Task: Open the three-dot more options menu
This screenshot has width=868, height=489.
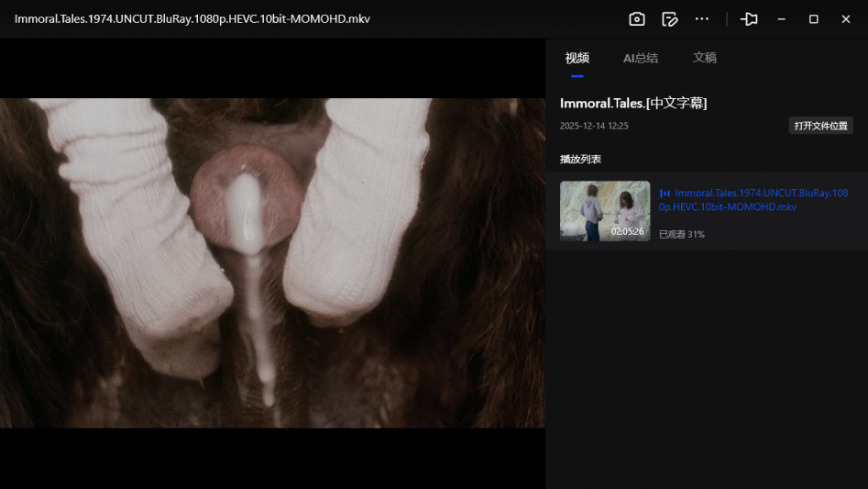Action: 702,19
